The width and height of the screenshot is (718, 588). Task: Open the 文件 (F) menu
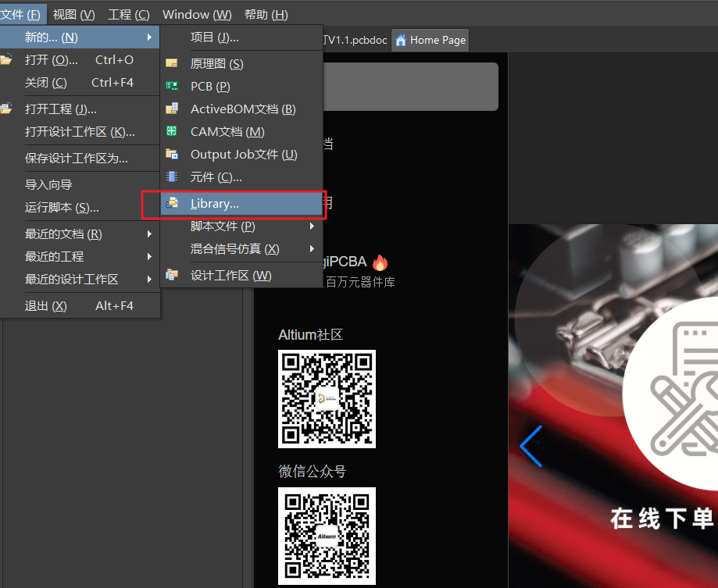pyautogui.click(x=22, y=15)
